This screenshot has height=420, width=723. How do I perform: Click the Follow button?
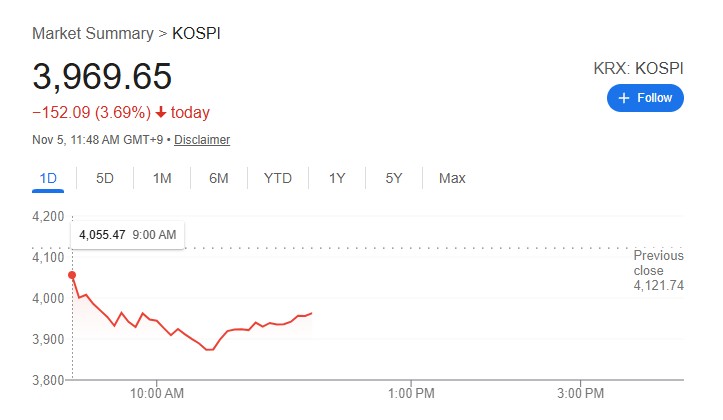click(x=645, y=98)
